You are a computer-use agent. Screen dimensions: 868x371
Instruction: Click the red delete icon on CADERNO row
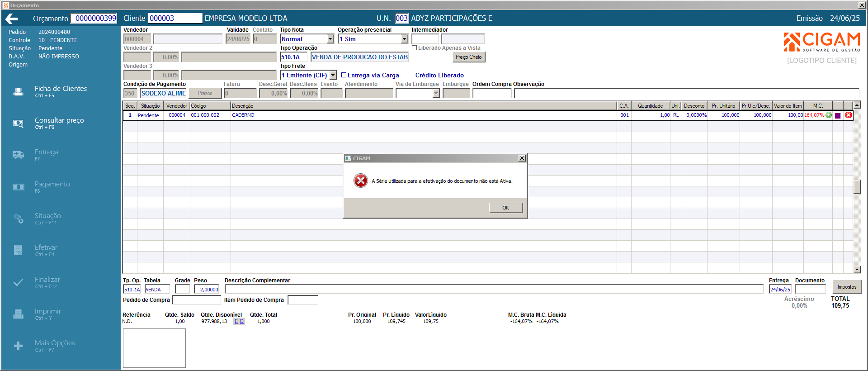click(x=849, y=115)
